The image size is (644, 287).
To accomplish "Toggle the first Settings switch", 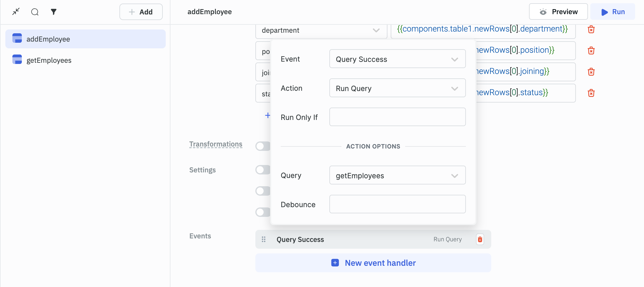I will coord(263,170).
